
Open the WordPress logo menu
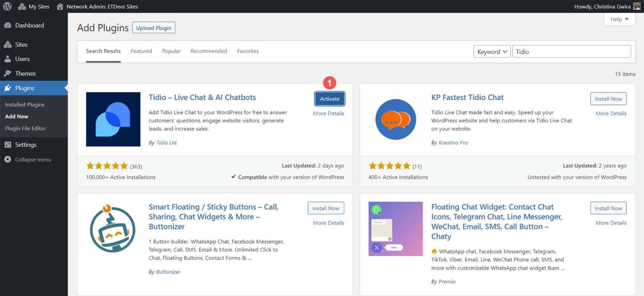(x=7, y=6)
